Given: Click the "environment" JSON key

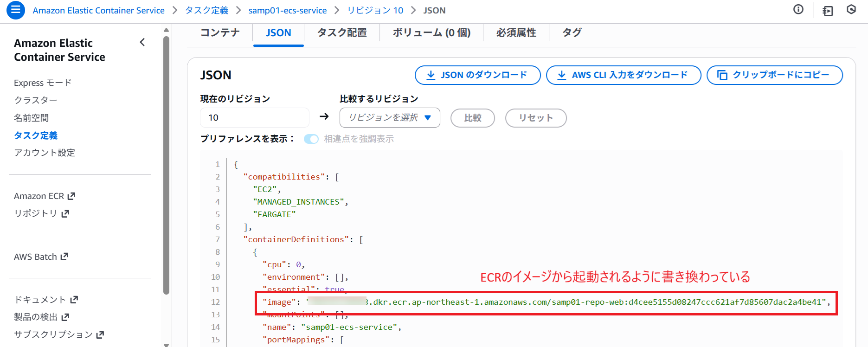Looking at the screenshot, I should click(294, 277).
